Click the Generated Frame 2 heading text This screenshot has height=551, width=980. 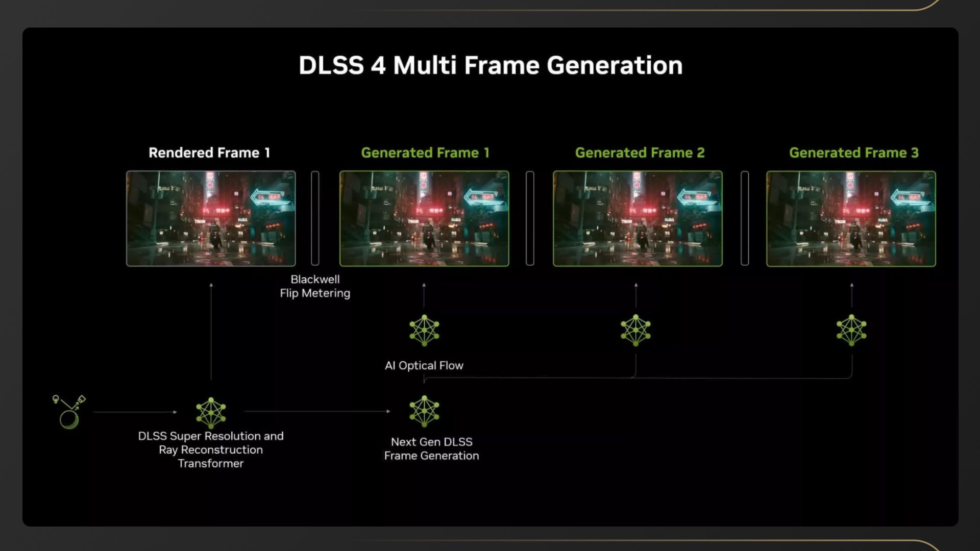(640, 153)
